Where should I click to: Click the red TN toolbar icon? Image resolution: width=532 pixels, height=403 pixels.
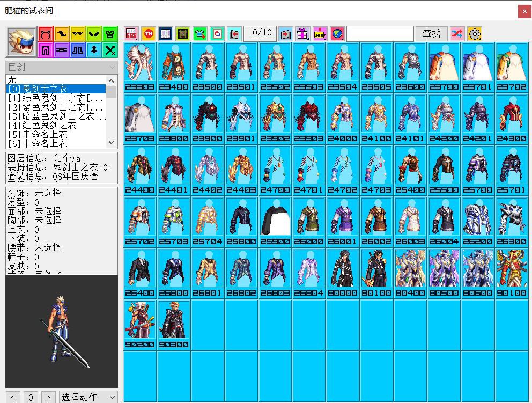point(149,34)
